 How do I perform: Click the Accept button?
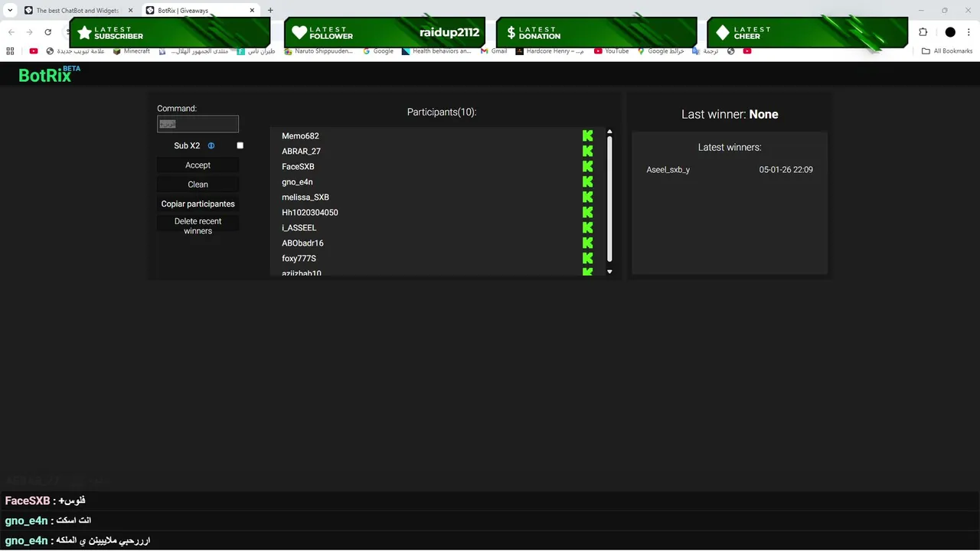click(198, 165)
